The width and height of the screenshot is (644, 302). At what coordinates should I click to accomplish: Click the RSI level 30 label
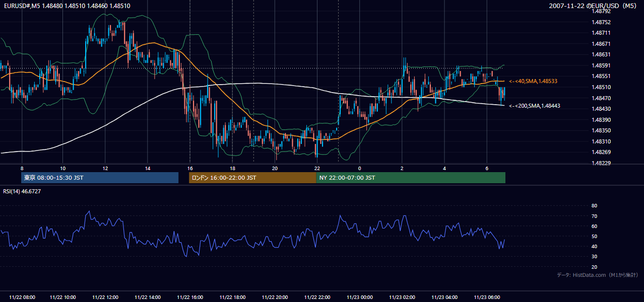click(x=594, y=257)
